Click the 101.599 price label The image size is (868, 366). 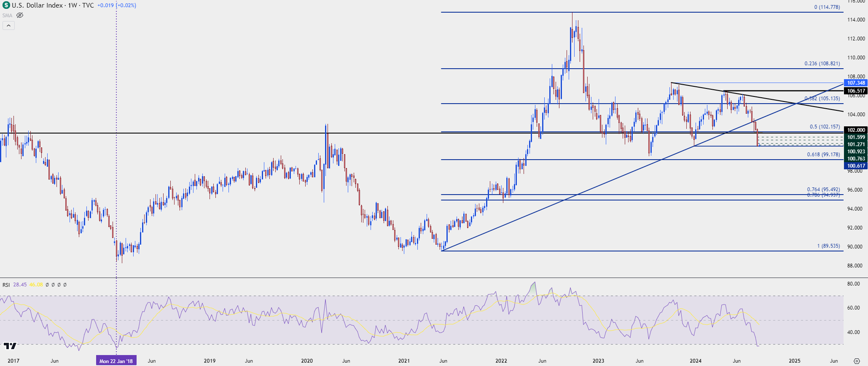click(856, 137)
